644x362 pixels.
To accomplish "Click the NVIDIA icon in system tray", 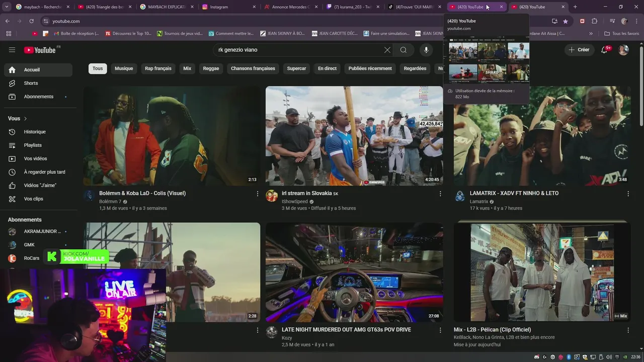I will 625,357.
